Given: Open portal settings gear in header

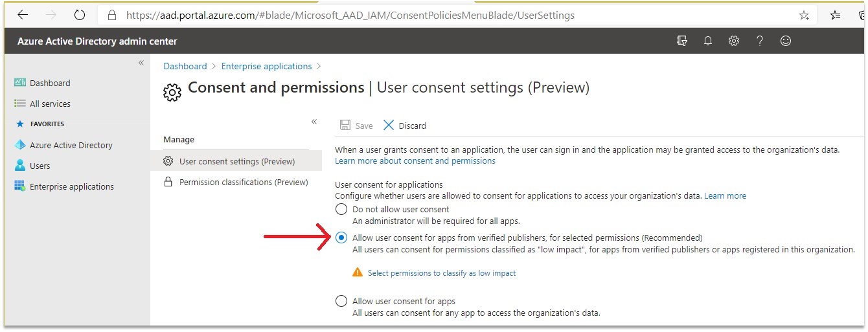Looking at the screenshot, I should [x=734, y=41].
